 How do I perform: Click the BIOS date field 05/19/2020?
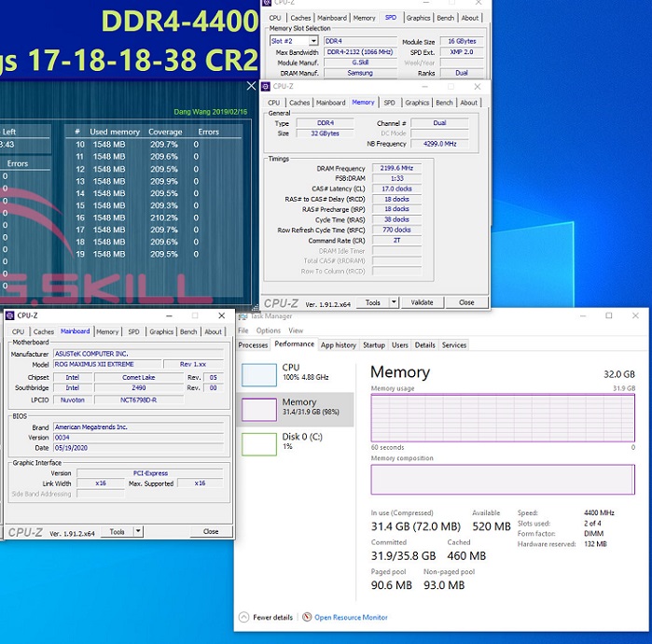click(x=138, y=448)
